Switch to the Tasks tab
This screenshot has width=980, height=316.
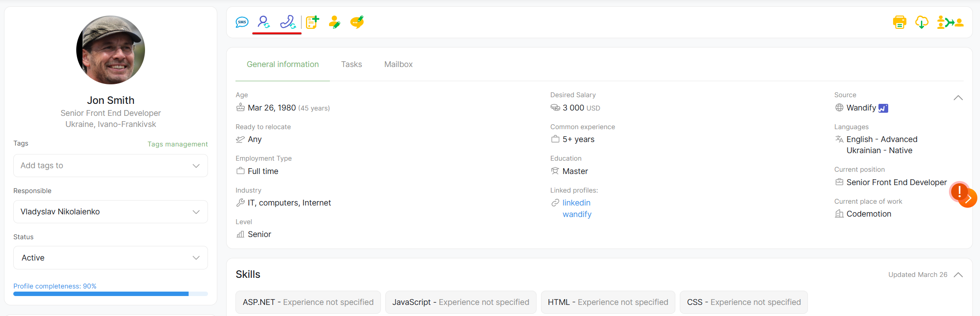coord(351,64)
